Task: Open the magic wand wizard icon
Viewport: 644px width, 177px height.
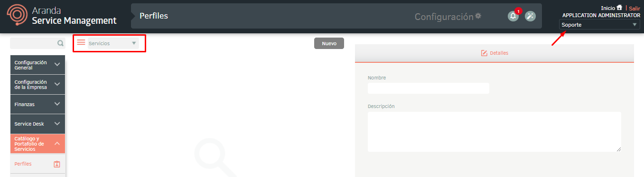Action: pyautogui.click(x=530, y=16)
